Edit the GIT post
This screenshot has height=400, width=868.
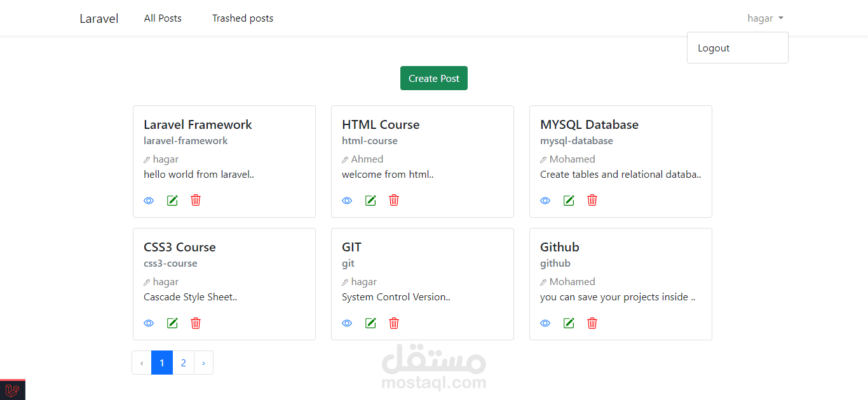coord(370,323)
